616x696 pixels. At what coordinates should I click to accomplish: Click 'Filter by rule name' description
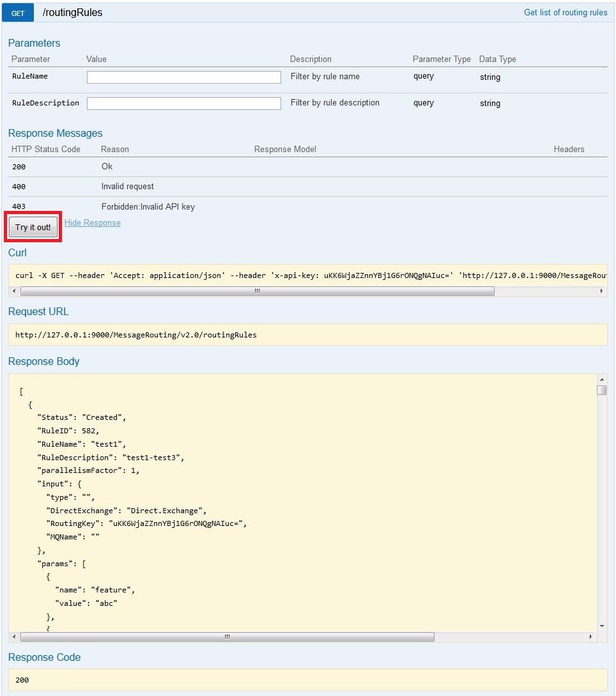pyautogui.click(x=325, y=76)
